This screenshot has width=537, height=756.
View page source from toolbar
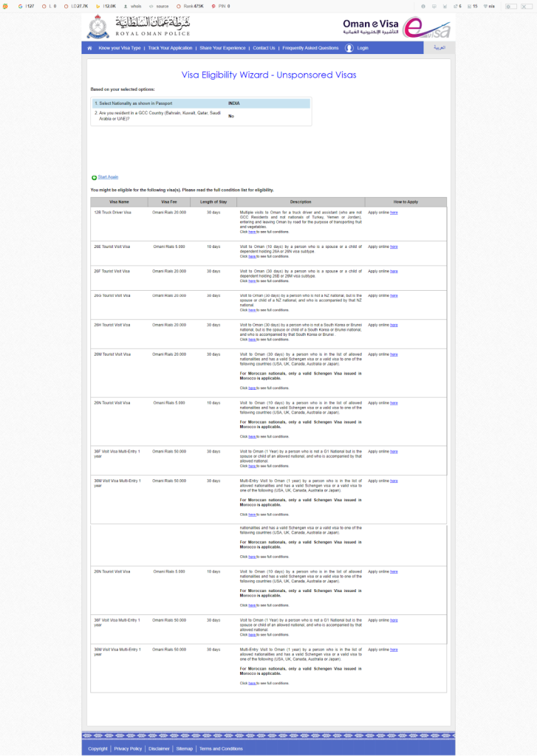[x=159, y=6]
